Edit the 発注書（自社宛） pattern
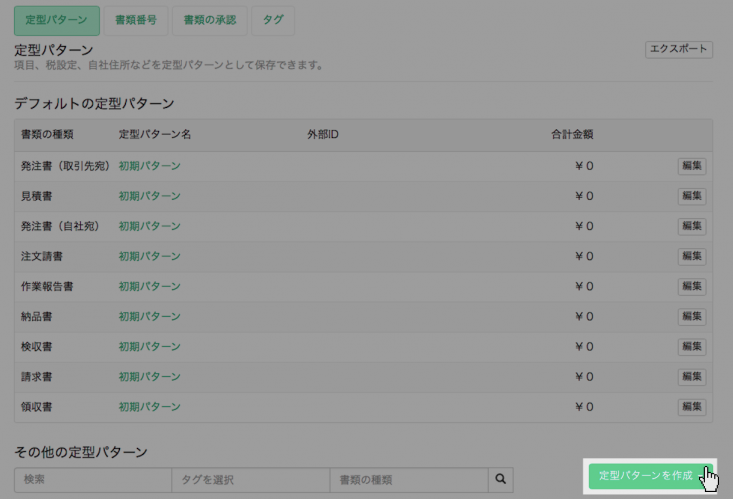The width and height of the screenshot is (733, 499). coord(692,226)
